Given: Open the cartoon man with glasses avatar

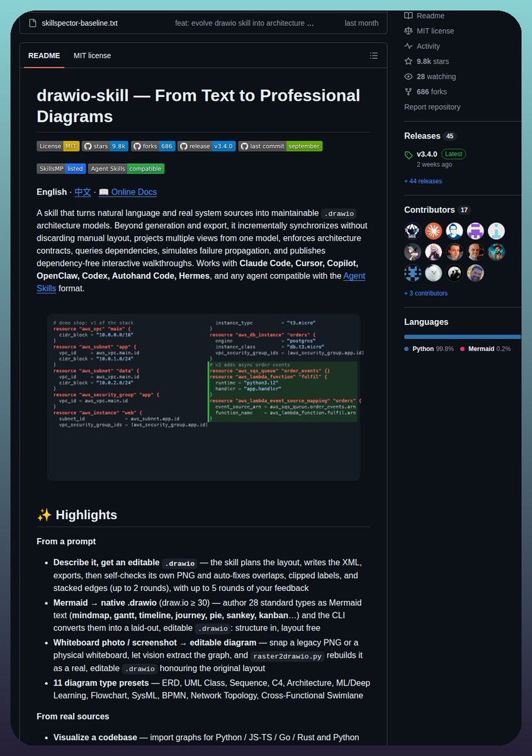Looking at the screenshot, I should [455, 231].
